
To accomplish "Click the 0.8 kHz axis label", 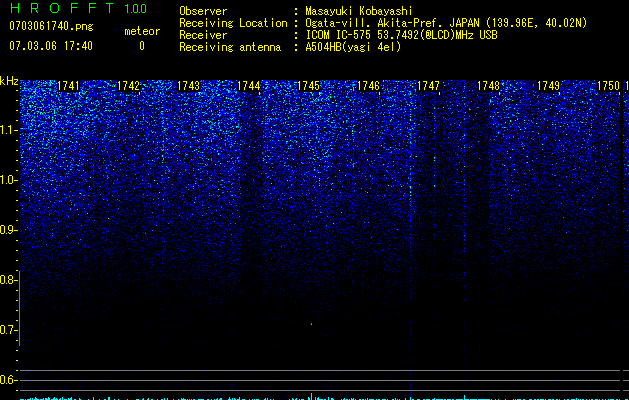I will click(x=8, y=280).
